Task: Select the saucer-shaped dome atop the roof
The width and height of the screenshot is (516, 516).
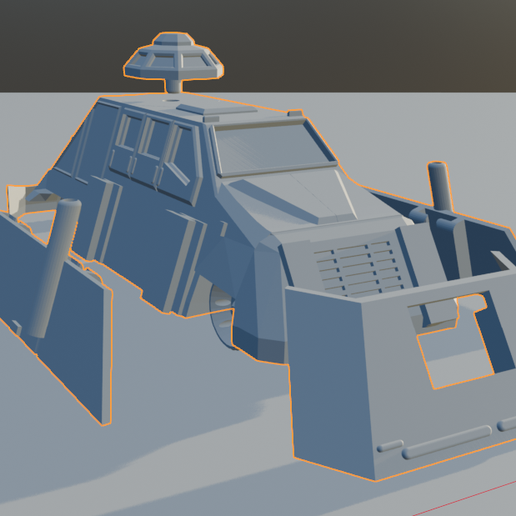Action: click(x=173, y=57)
